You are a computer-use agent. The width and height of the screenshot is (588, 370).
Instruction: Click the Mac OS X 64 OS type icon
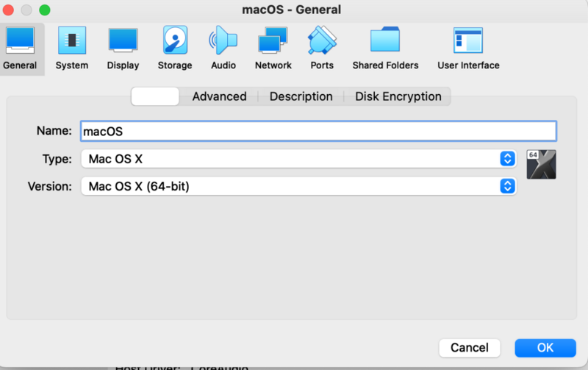pos(541,164)
